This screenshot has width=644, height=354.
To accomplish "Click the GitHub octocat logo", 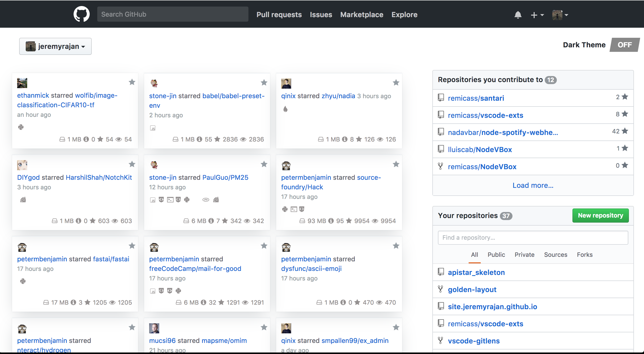I will (81, 14).
